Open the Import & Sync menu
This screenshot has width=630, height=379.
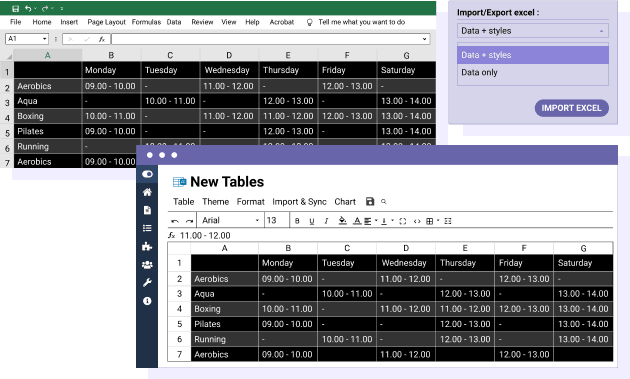coord(299,202)
